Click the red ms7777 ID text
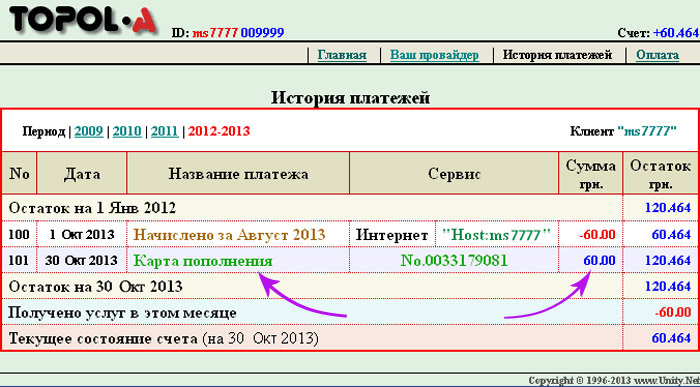Viewport: 700px width, 387px height. [x=215, y=33]
